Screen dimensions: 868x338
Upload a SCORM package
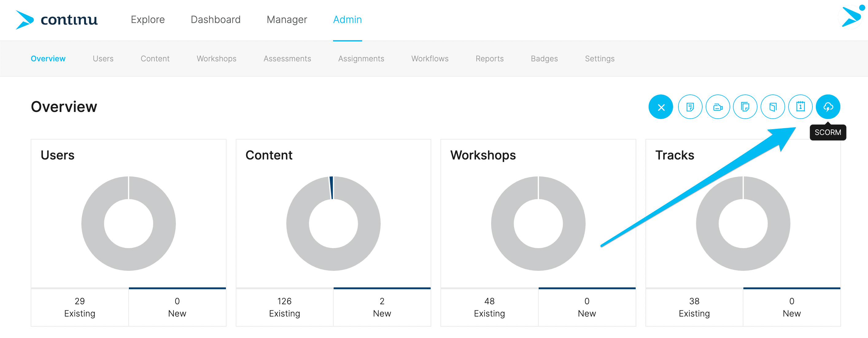click(828, 107)
